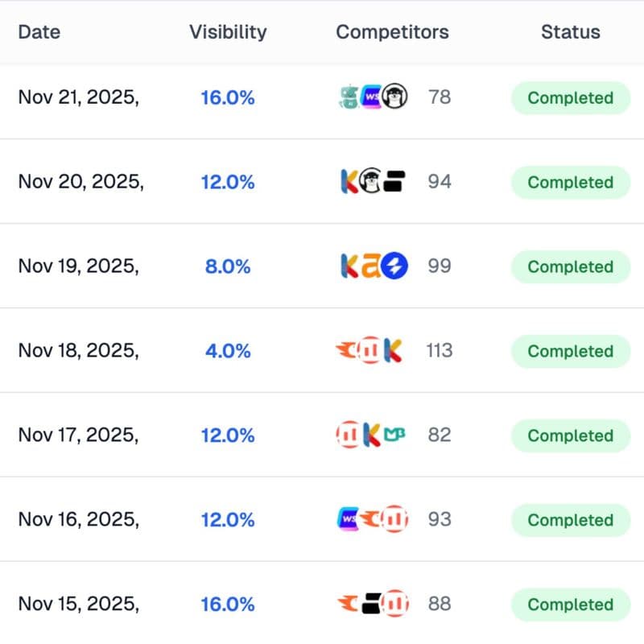Click the orange 'a' logo in Nov 19 row
Image resolution: width=644 pixels, height=644 pixels.
[371, 266]
